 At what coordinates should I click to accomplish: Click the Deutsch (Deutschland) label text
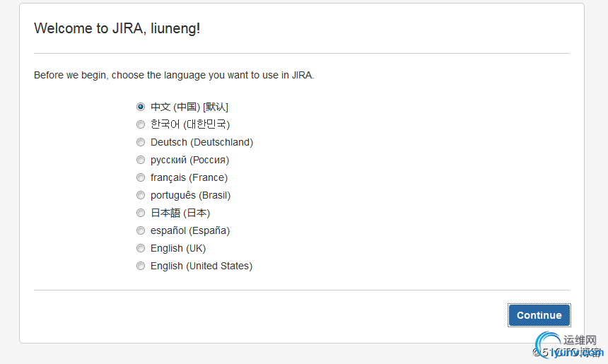[x=201, y=142]
